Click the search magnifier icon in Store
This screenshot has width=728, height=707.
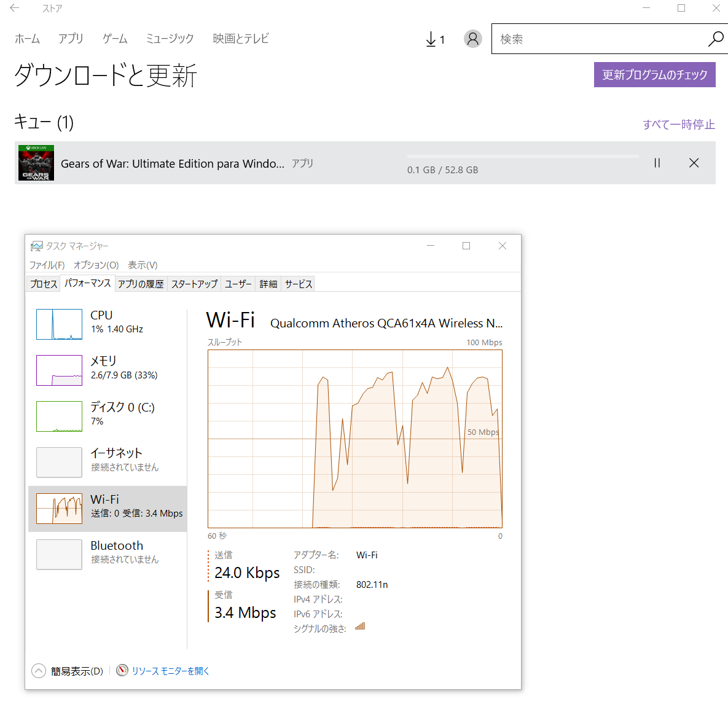716,39
